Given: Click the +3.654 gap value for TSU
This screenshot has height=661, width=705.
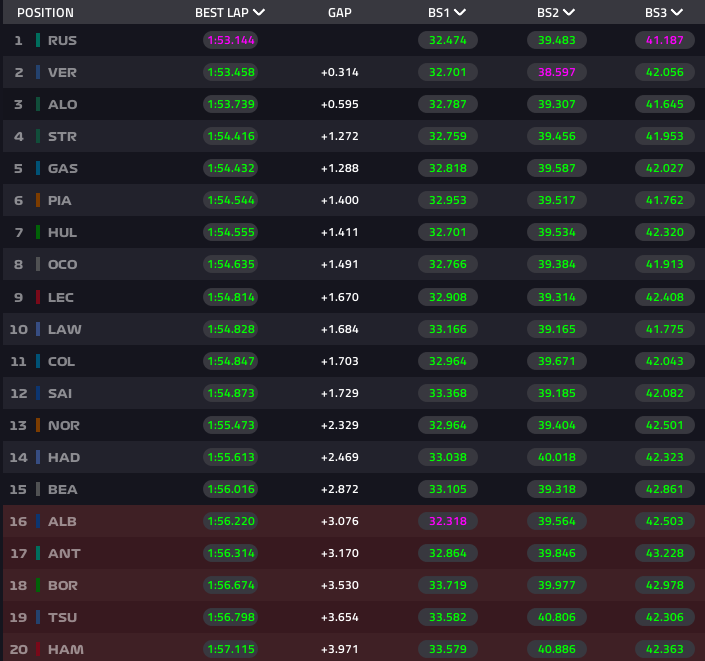Looking at the screenshot, I should click(339, 617).
